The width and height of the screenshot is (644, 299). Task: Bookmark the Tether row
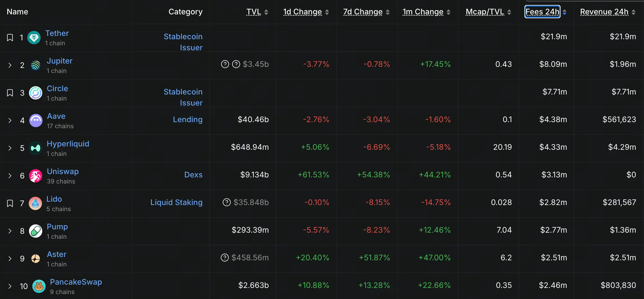(10, 38)
